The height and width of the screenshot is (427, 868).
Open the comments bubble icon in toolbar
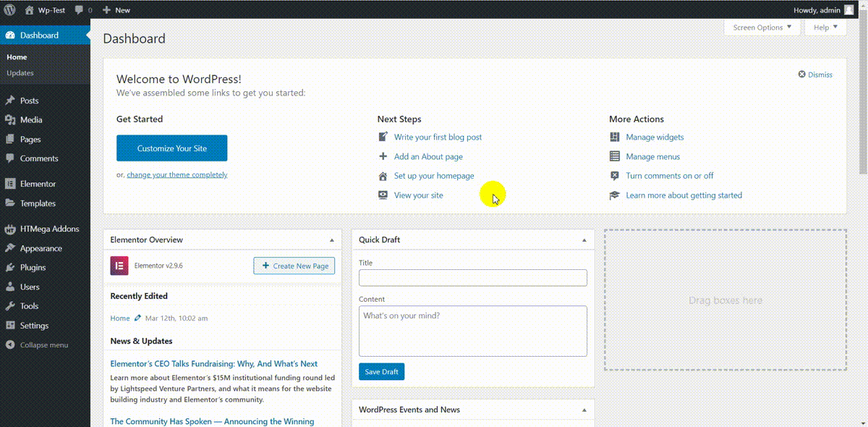(x=79, y=10)
